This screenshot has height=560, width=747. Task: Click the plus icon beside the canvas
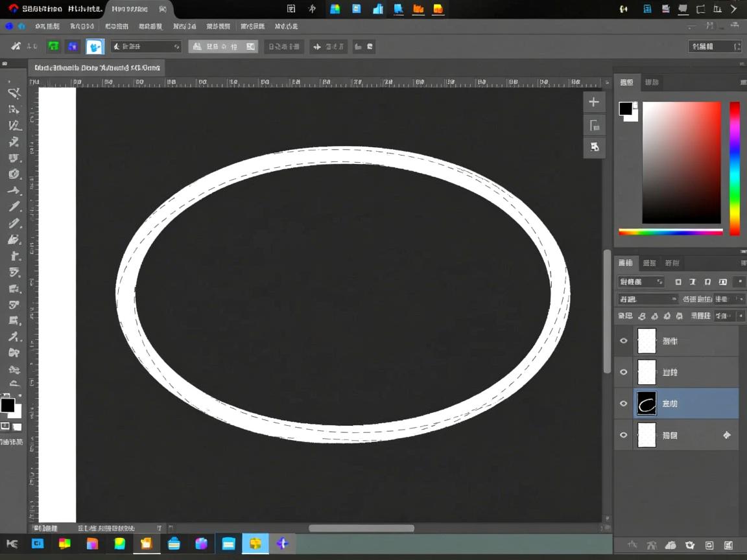(593, 102)
